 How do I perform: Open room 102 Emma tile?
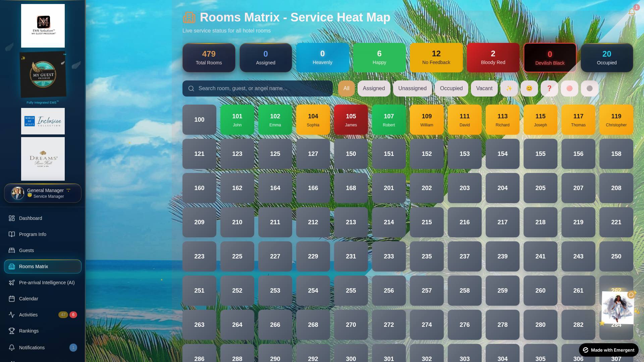[x=275, y=120]
